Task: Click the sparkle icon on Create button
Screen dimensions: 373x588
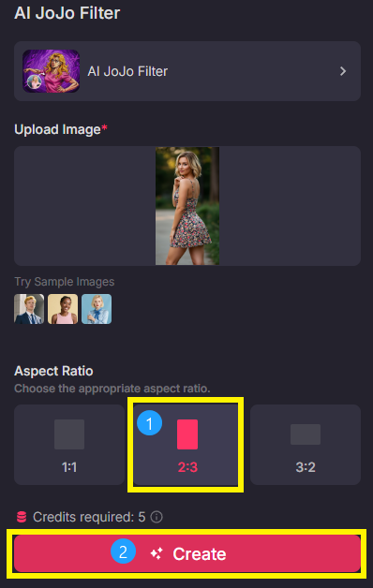Action: 157,553
